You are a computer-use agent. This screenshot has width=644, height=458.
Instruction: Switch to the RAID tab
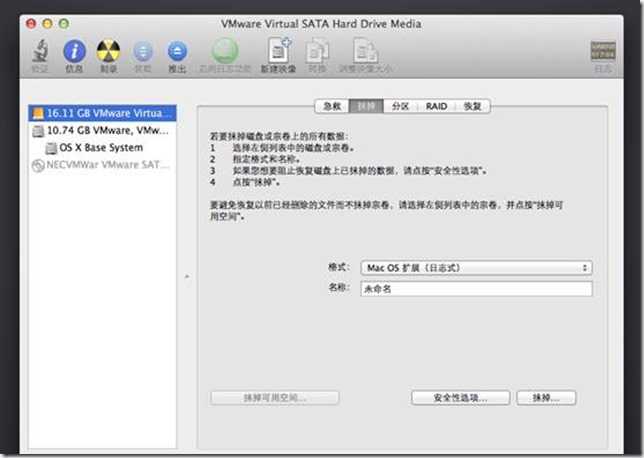point(436,106)
